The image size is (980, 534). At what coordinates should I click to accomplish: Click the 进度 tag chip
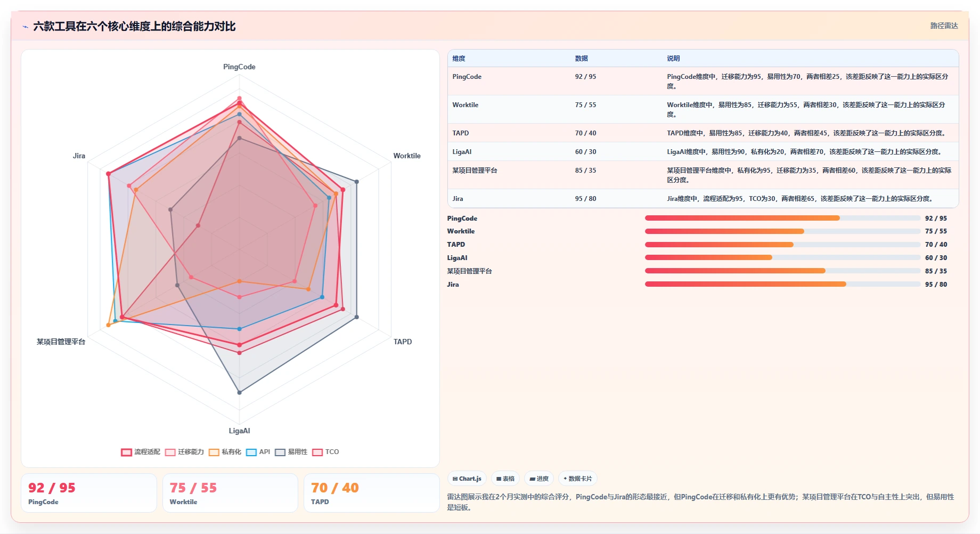[539, 479]
